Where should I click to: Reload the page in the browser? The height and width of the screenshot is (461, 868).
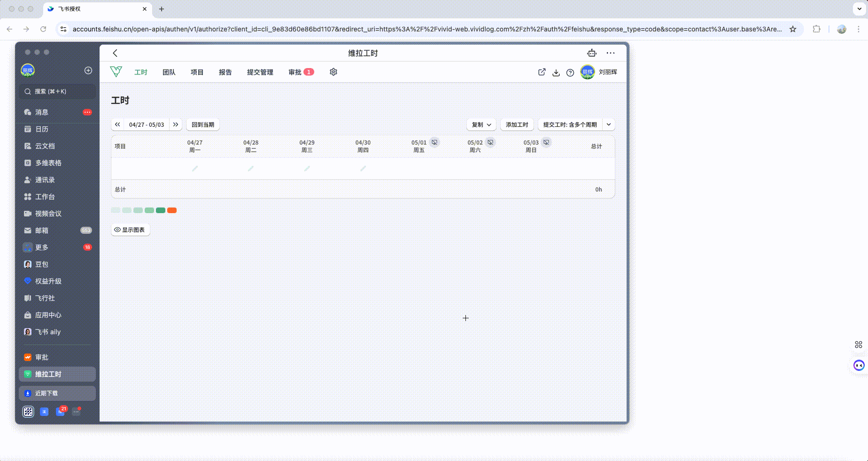click(43, 29)
